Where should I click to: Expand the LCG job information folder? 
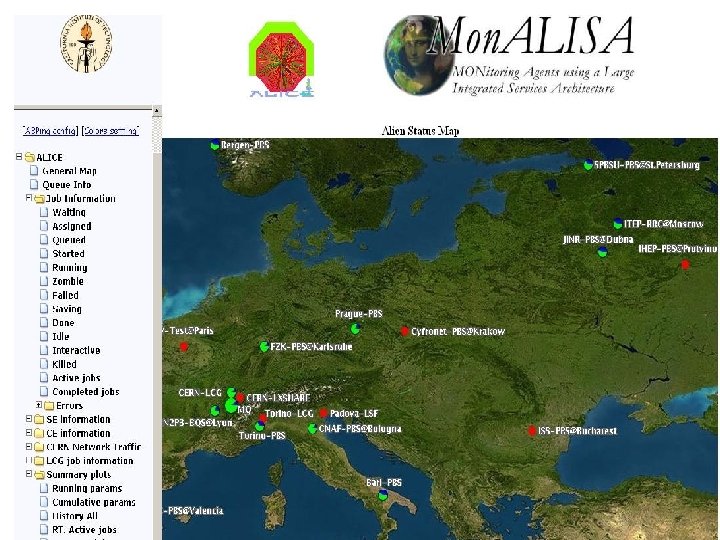coord(28,460)
